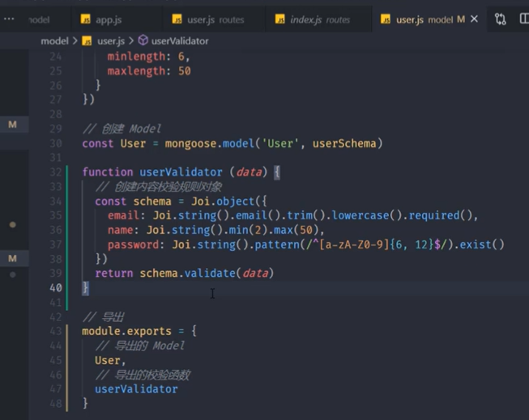The height and width of the screenshot is (420, 529).
Task: Click 'password' key on line 37
Action: tap(133, 244)
